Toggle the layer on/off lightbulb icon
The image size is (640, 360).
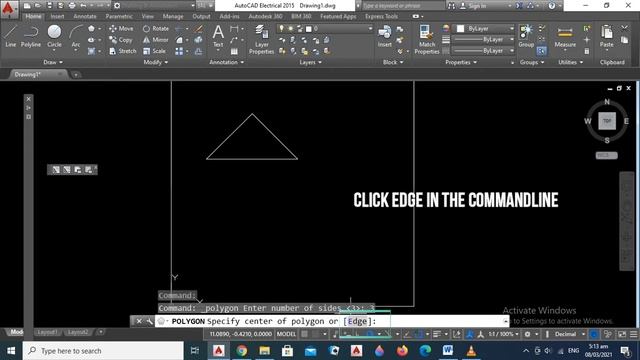click(281, 29)
